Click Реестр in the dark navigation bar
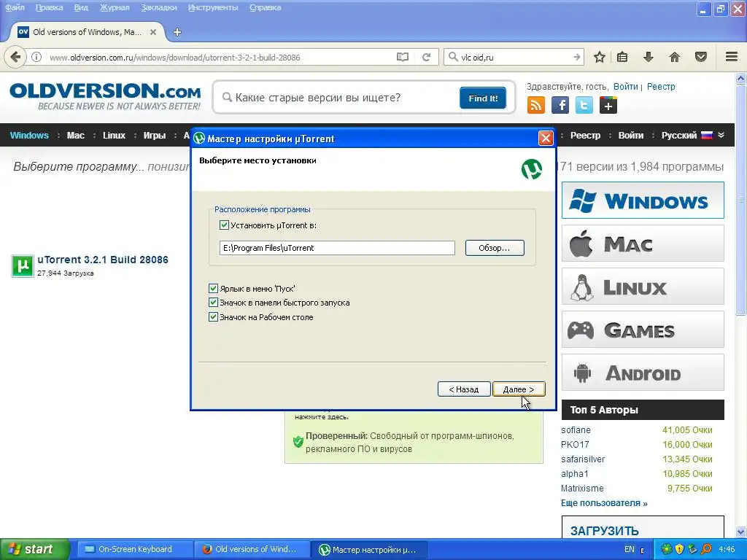 pyautogui.click(x=586, y=135)
